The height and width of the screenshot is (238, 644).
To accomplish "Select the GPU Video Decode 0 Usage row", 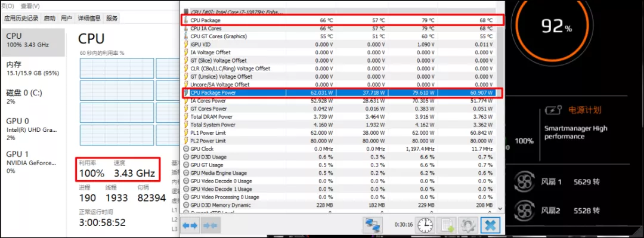I will pos(339,181).
